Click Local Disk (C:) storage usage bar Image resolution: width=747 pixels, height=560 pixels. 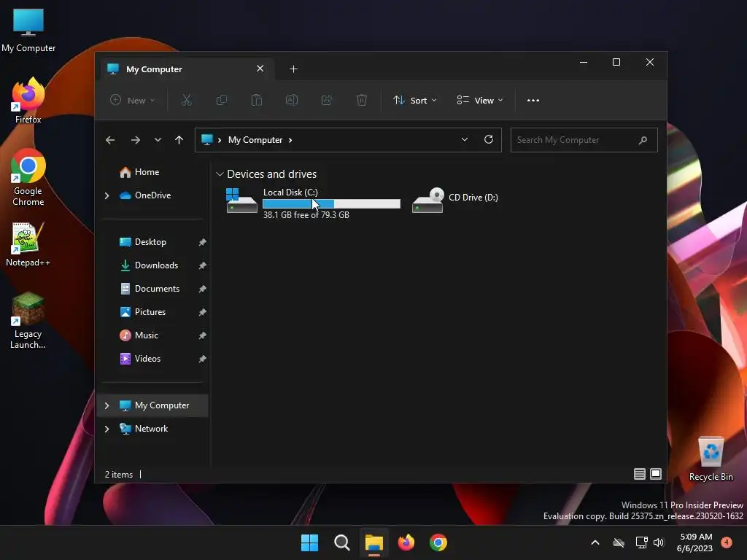(x=332, y=204)
